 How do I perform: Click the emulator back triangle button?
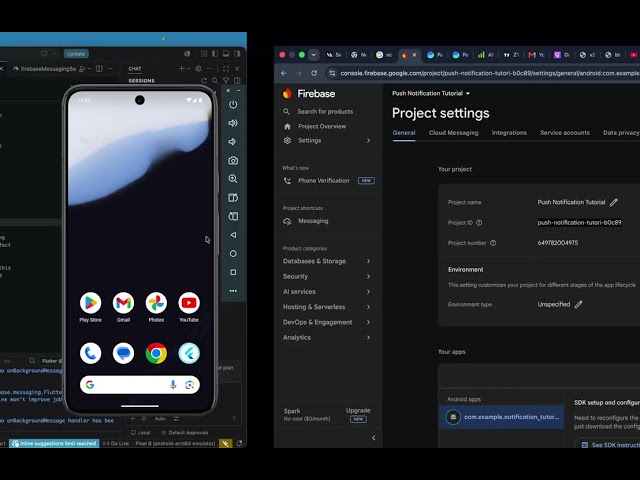[233, 235]
